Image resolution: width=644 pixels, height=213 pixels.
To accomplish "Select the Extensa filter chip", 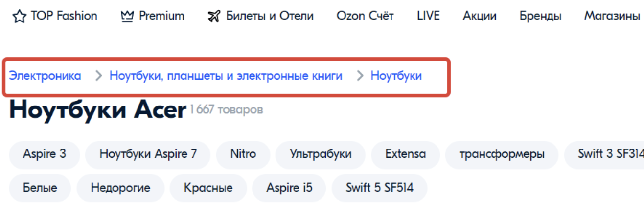I will (405, 154).
